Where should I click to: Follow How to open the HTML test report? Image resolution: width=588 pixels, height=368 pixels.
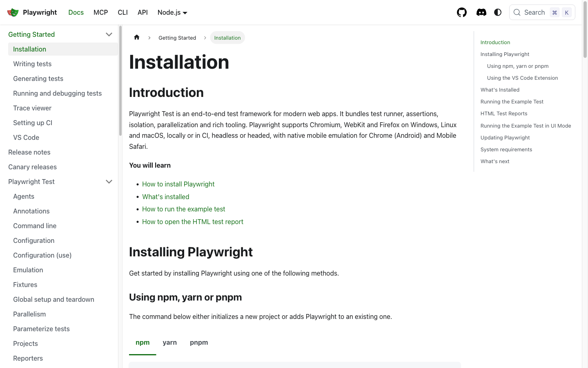(x=193, y=222)
